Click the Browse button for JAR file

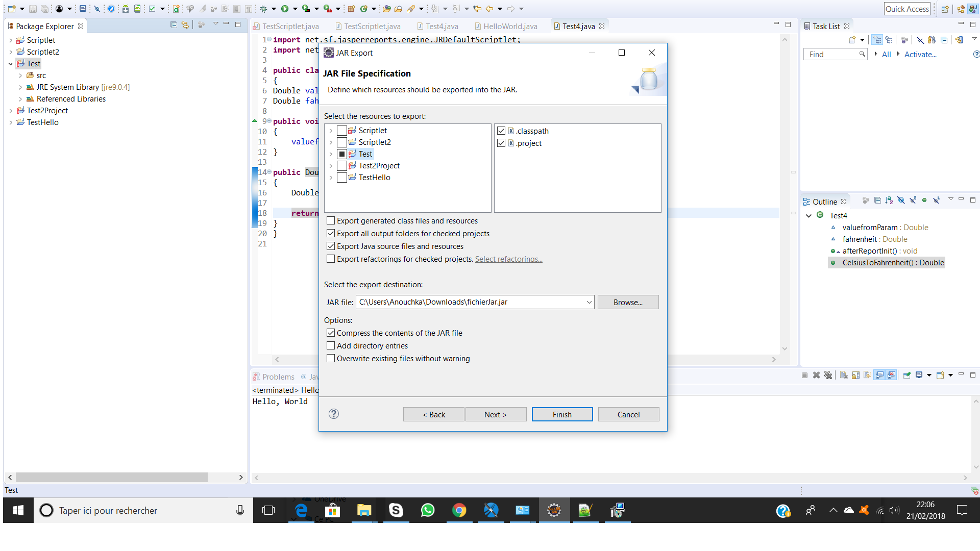(x=628, y=302)
